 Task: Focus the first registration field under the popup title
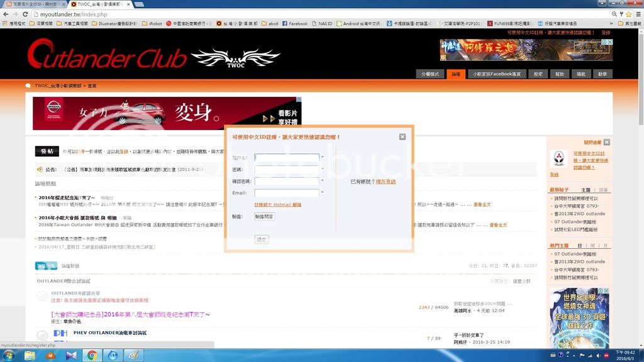pyautogui.click(x=287, y=158)
